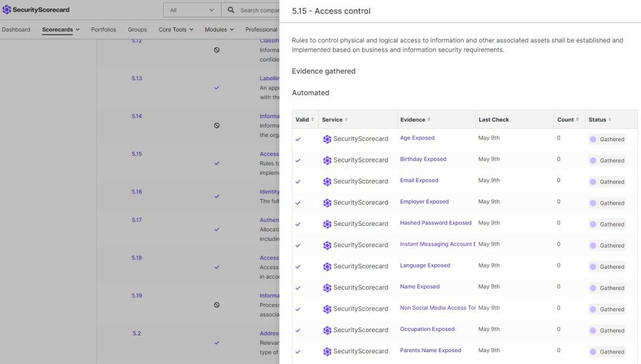This screenshot has width=641, height=364.
Task: Click SecurityScorecard service icon in Email Exposed row
Action: pos(327,182)
